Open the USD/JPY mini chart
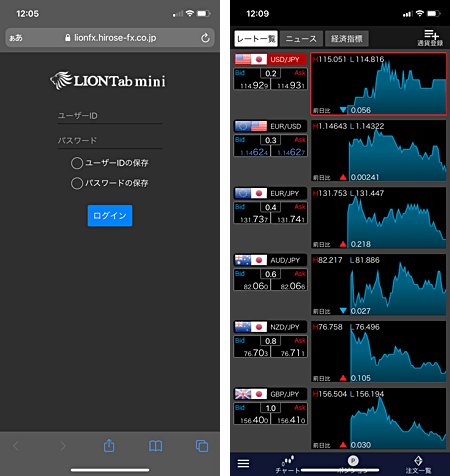 coord(379,84)
